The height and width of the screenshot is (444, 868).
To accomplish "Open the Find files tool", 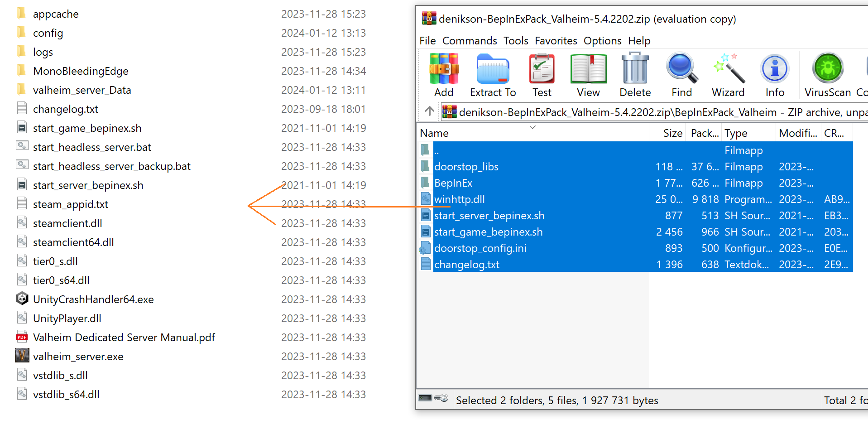I will [681, 75].
